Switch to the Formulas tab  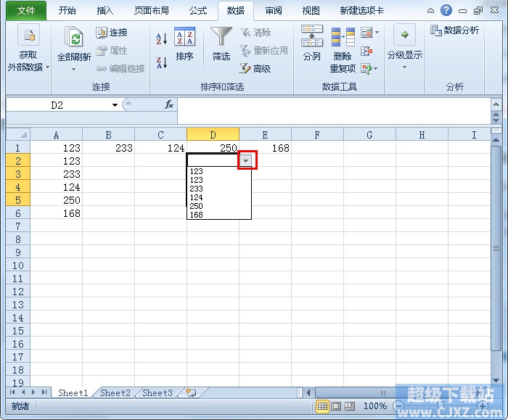pos(197,11)
